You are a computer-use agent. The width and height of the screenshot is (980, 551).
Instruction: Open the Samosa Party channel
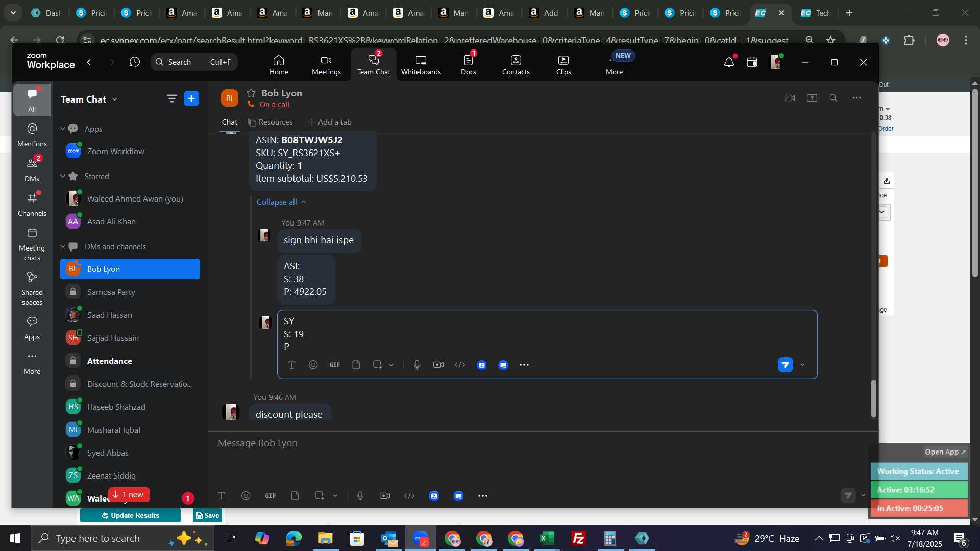click(x=130, y=292)
